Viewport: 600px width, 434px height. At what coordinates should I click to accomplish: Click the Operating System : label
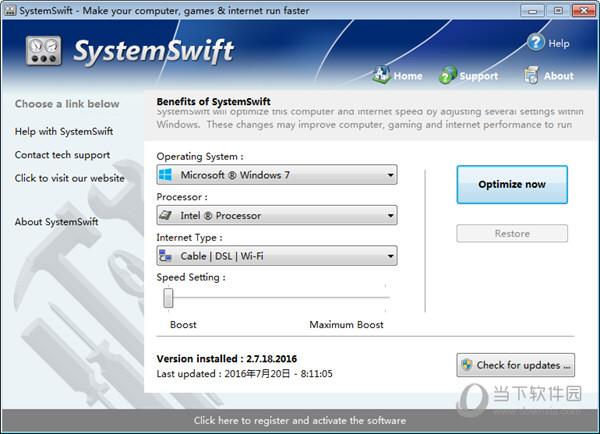tap(200, 156)
